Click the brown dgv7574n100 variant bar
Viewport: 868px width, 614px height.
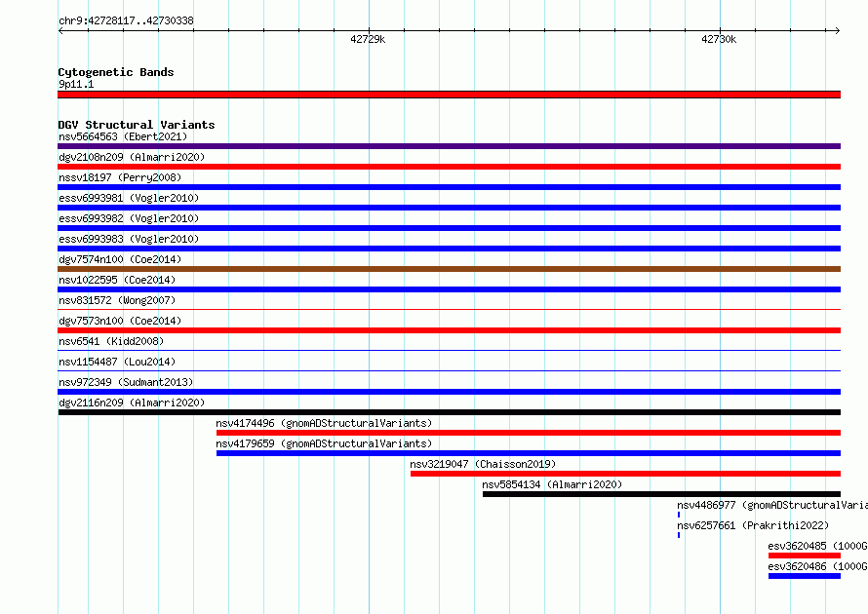(449, 269)
